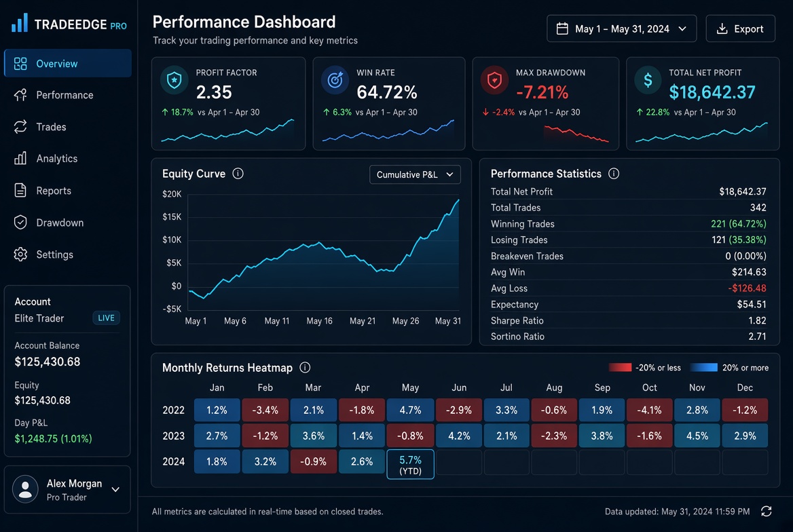Click the 2024 Mar -0.9% heatmap cell
The image size is (793, 532).
pos(313,461)
